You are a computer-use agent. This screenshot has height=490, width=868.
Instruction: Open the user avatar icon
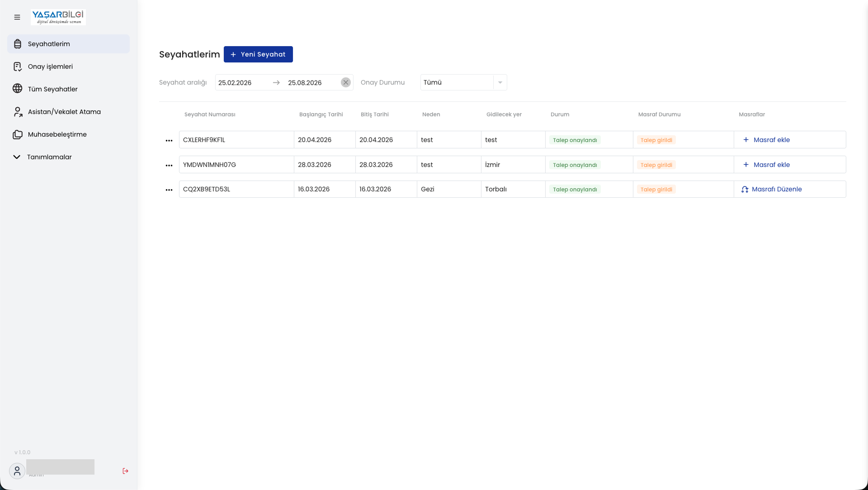17,471
